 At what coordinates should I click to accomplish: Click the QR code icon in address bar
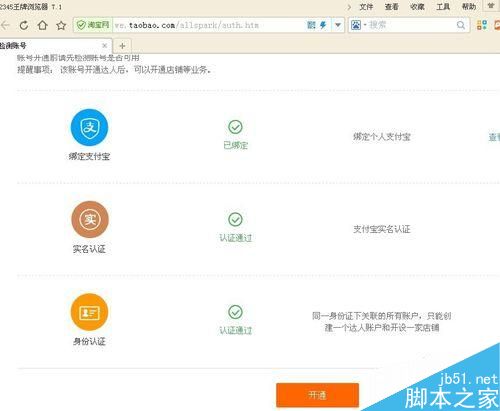pyautogui.click(x=311, y=25)
